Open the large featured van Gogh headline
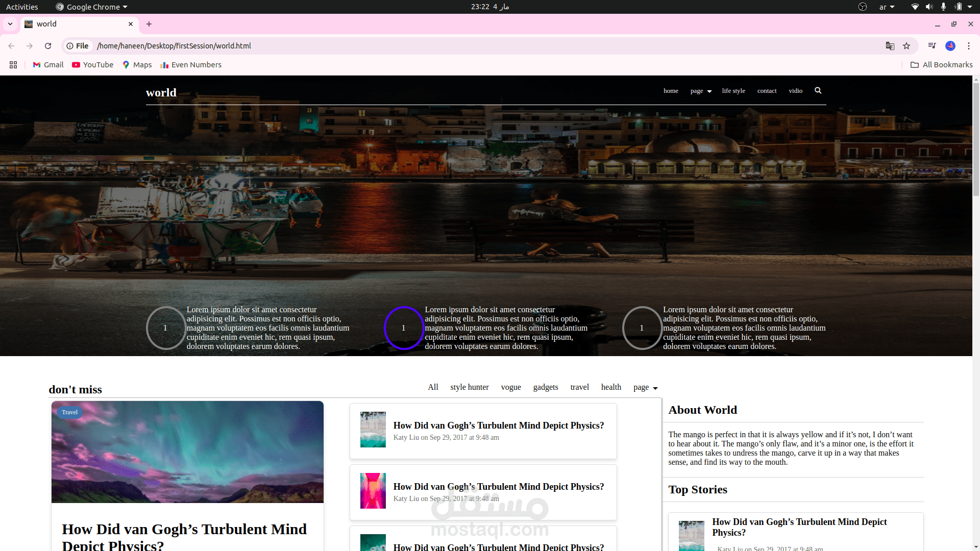This screenshot has width=980, height=551. pos(184,536)
